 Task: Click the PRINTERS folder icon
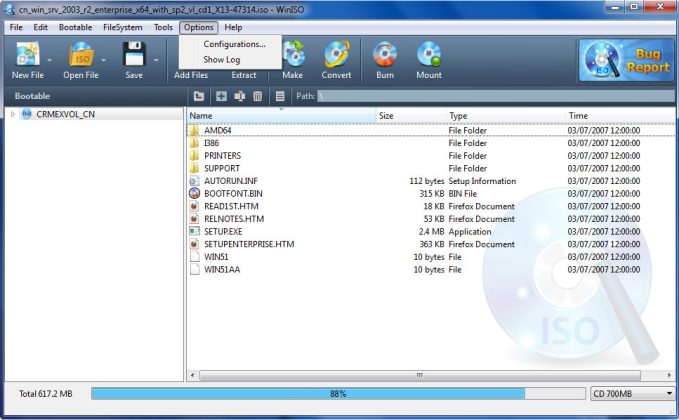click(x=194, y=155)
